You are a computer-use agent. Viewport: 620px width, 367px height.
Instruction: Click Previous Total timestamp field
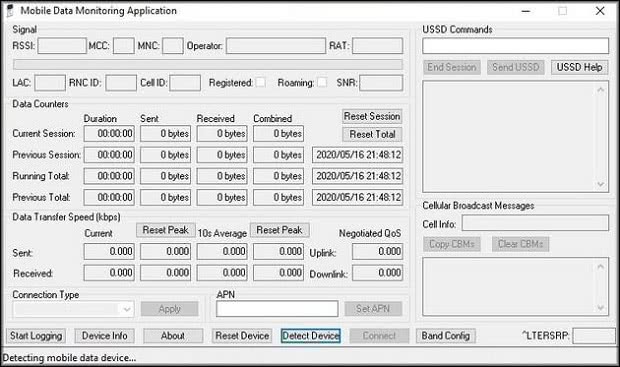tap(358, 197)
